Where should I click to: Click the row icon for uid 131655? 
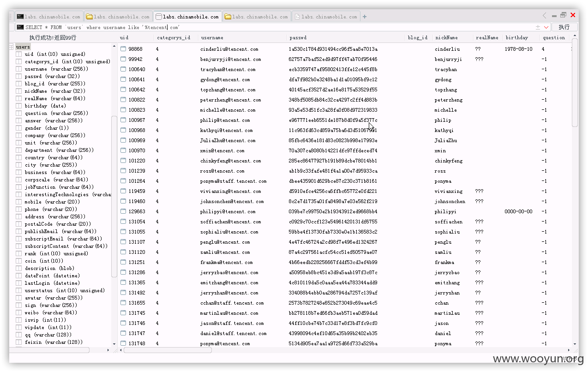(x=123, y=303)
